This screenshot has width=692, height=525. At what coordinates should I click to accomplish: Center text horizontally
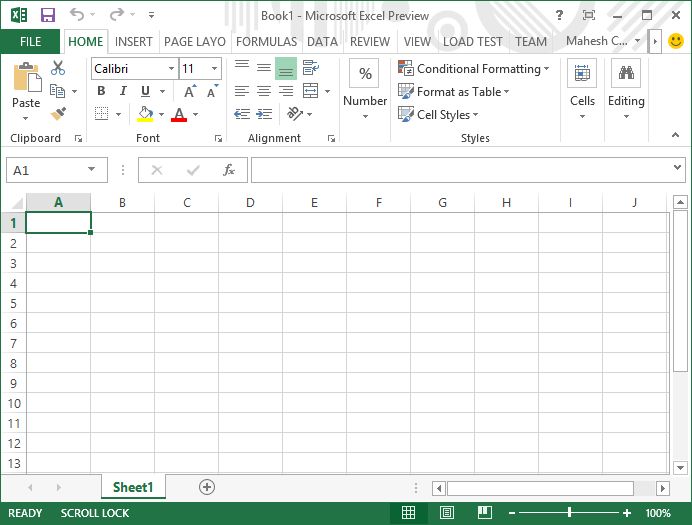pos(264,91)
